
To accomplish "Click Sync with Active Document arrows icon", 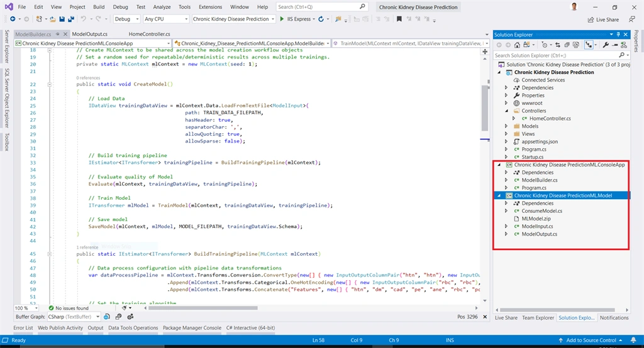I will (558, 45).
